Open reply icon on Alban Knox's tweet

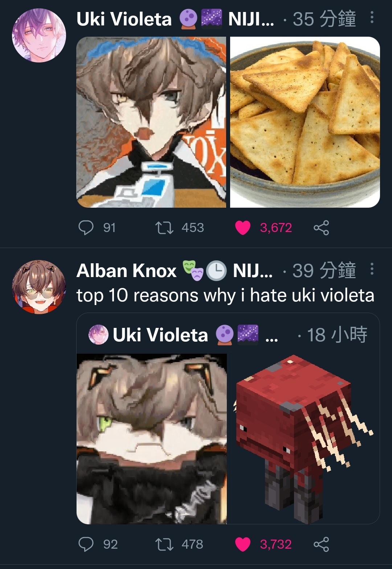pos(86,544)
